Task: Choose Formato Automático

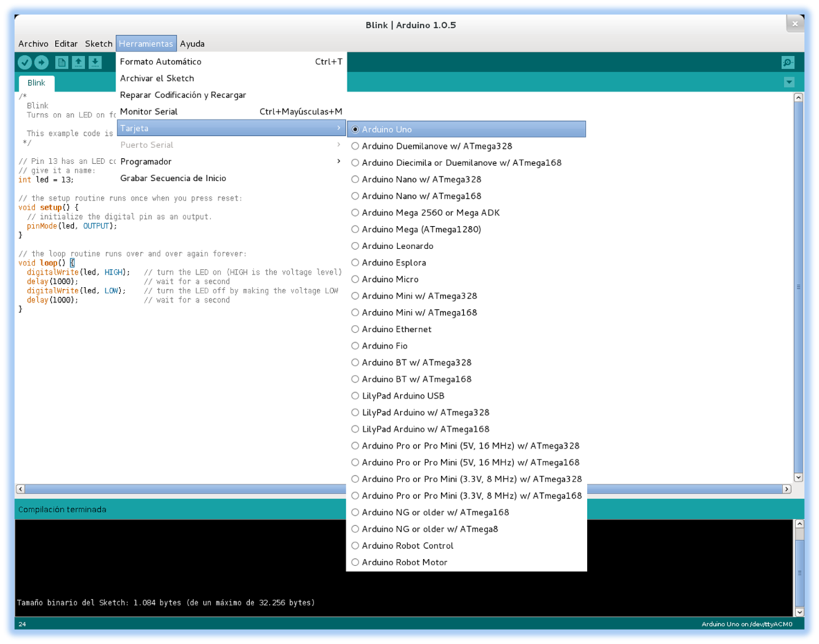Action: [231, 62]
